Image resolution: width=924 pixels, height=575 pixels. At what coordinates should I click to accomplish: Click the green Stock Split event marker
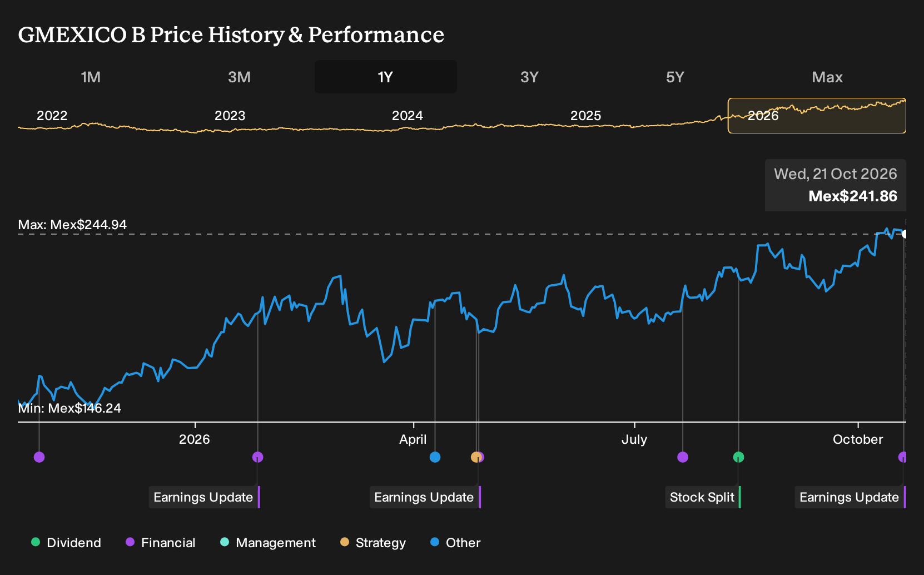(738, 457)
